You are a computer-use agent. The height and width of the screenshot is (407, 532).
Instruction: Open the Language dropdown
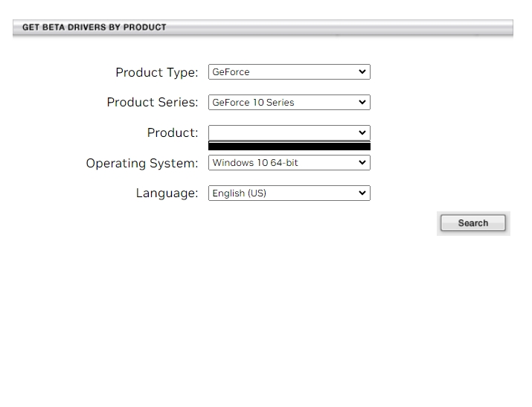point(289,193)
